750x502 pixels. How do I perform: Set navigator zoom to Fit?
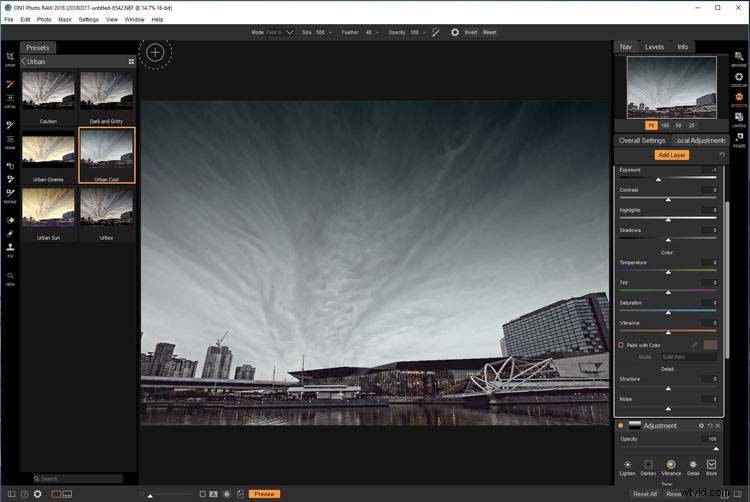pos(651,125)
